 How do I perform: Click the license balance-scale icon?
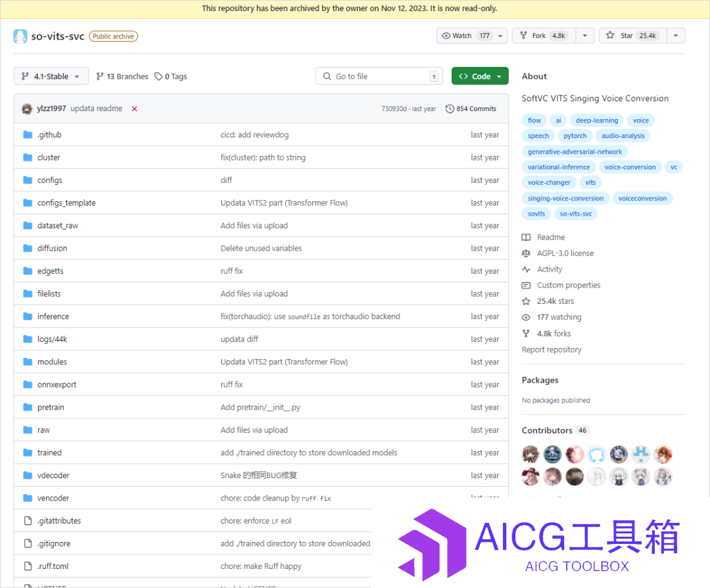tap(526, 253)
